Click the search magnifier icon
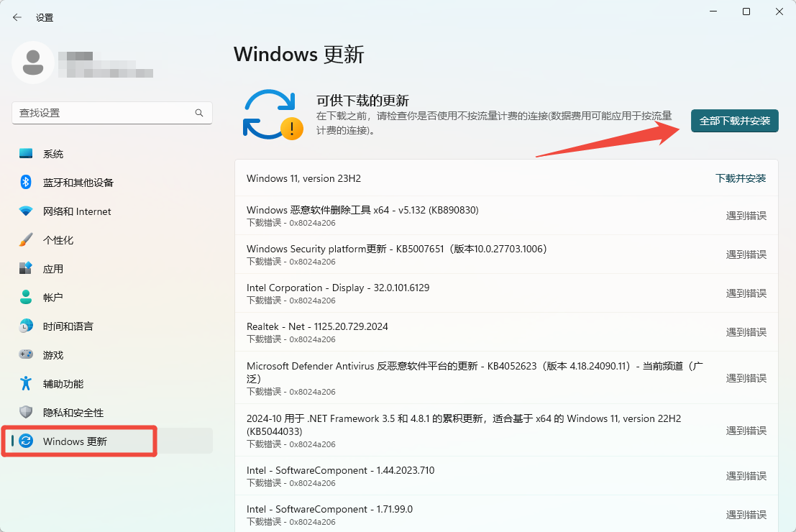 point(199,113)
